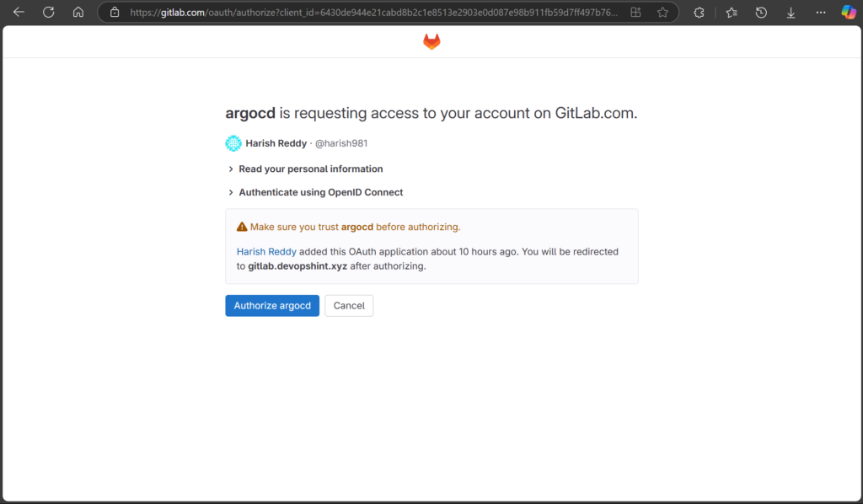The width and height of the screenshot is (863, 504).
Task: Reload the page with refresh icon
Action: pos(48,12)
